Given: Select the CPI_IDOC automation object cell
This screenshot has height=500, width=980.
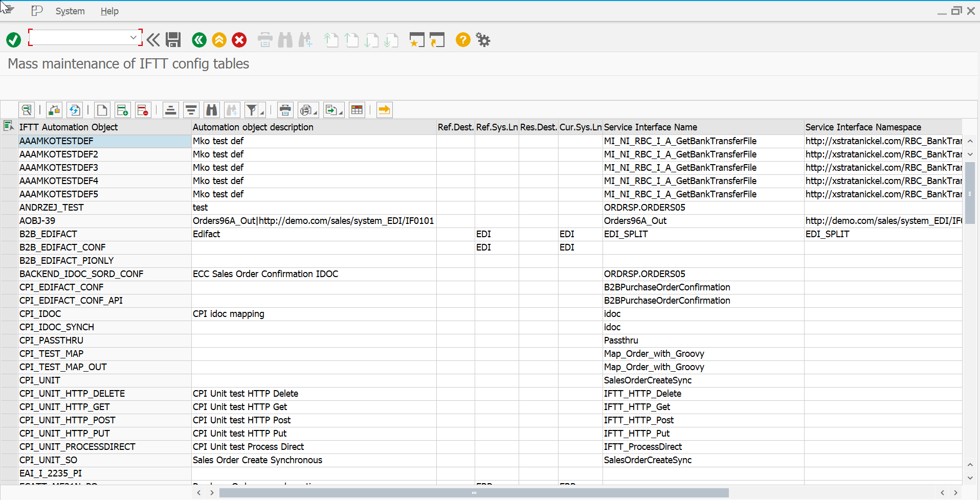Looking at the screenshot, I should click(x=40, y=314).
